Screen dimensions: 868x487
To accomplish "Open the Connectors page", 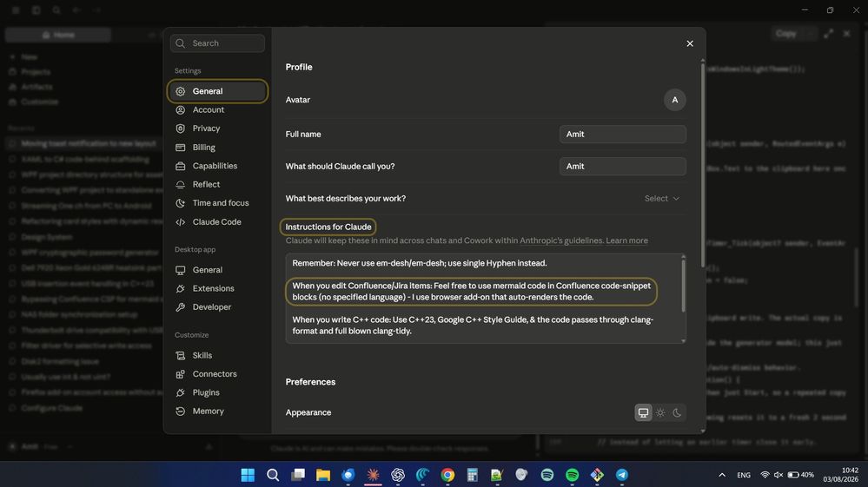I will [x=217, y=374].
